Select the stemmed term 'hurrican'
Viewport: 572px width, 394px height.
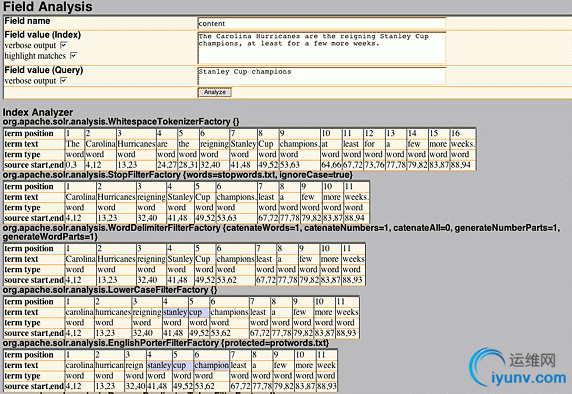[x=109, y=365]
